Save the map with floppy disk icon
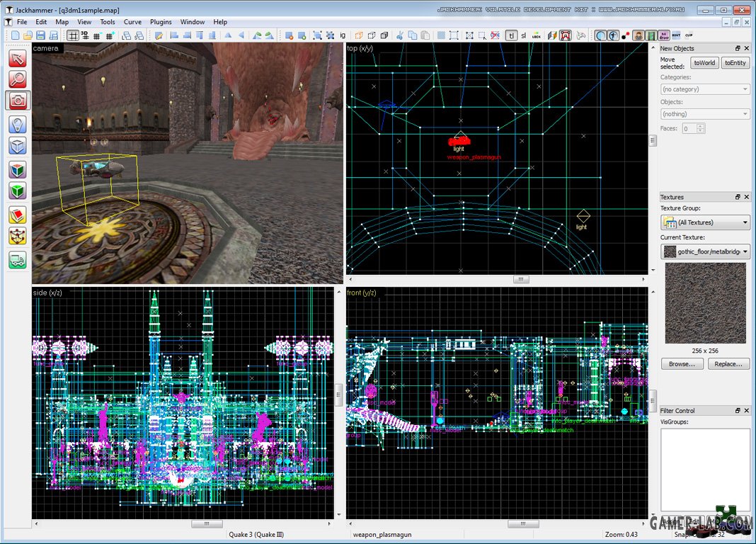This screenshot has width=756, height=544. click(x=40, y=35)
